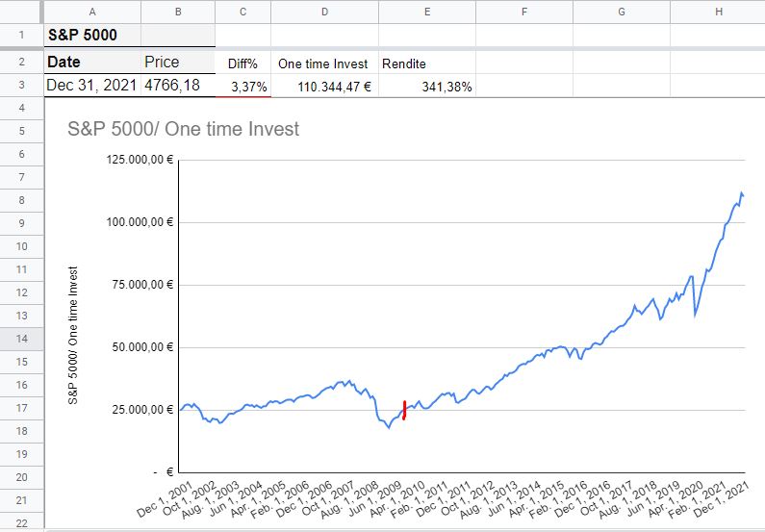Select column G header

click(622, 12)
